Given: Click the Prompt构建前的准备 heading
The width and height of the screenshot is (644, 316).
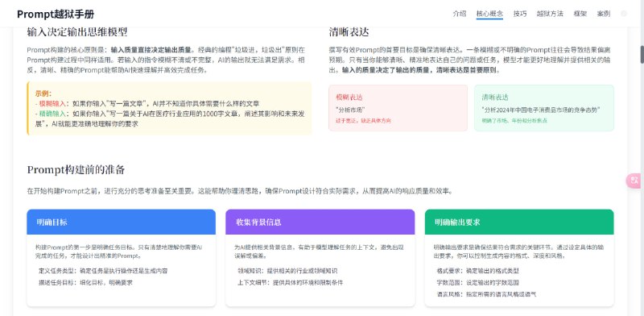Looking at the screenshot, I should tap(76, 169).
